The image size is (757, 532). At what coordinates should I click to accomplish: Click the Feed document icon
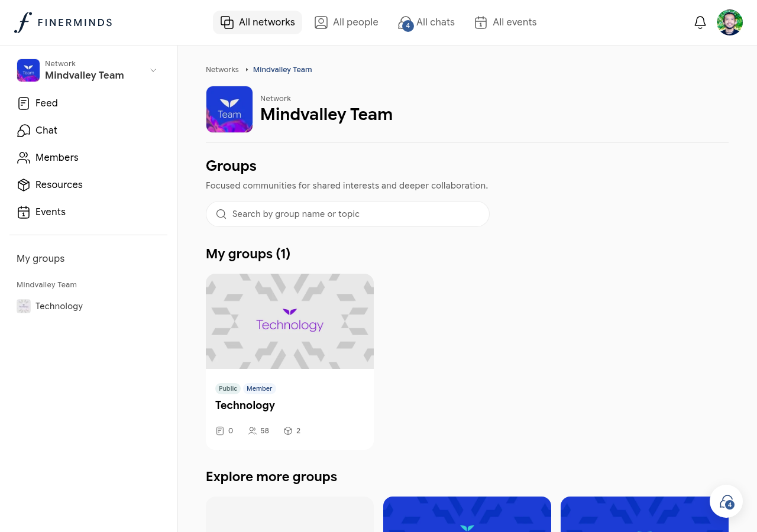tap(24, 103)
